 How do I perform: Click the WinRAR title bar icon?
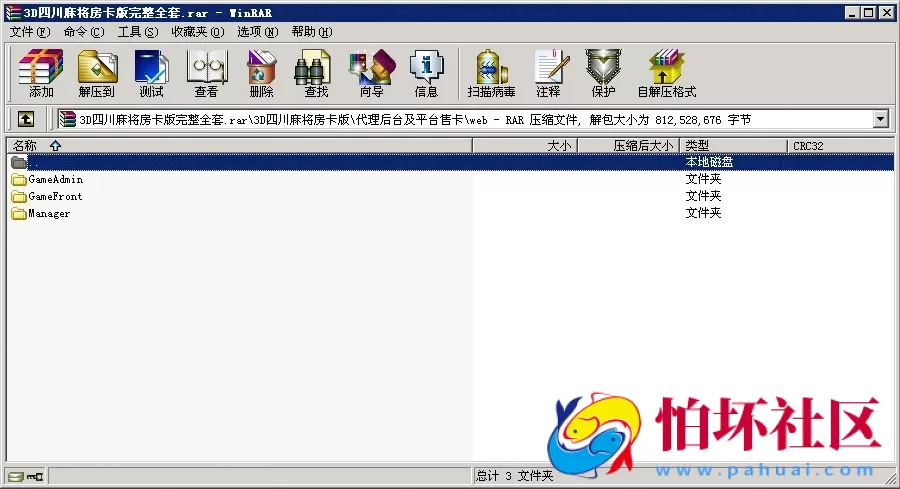pyautogui.click(x=13, y=13)
